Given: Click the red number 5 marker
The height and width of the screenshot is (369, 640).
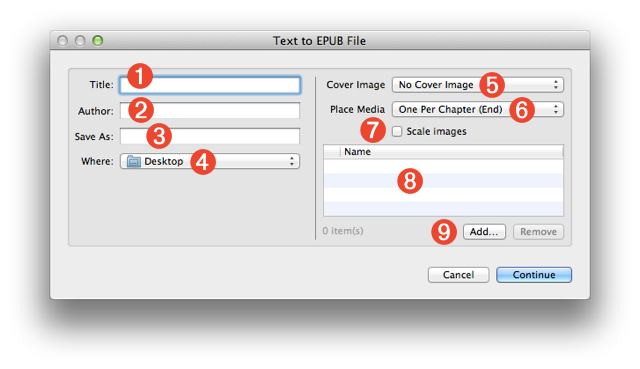Looking at the screenshot, I should point(492,85).
